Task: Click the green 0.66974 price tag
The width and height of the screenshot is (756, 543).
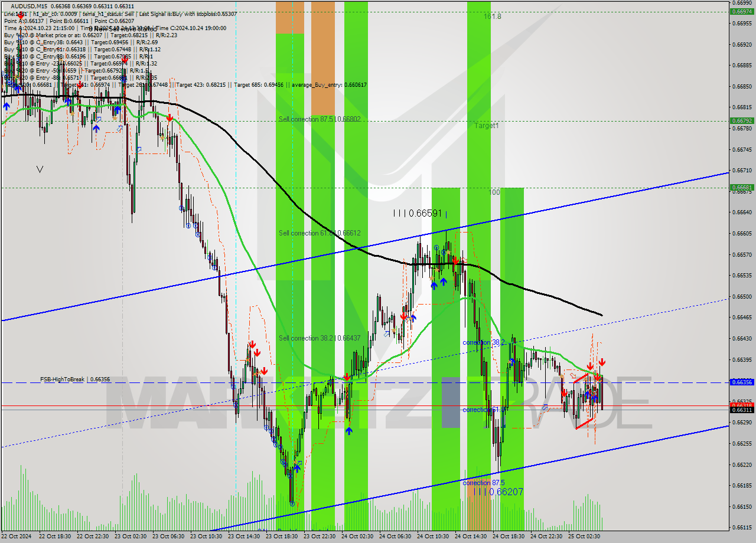Action: [741, 11]
